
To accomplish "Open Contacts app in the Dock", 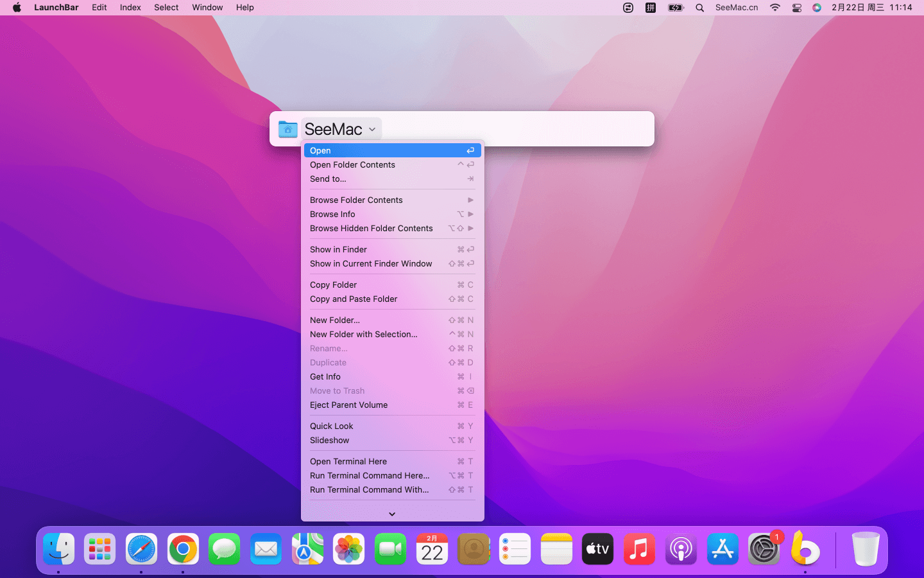I will pos(474,549).
